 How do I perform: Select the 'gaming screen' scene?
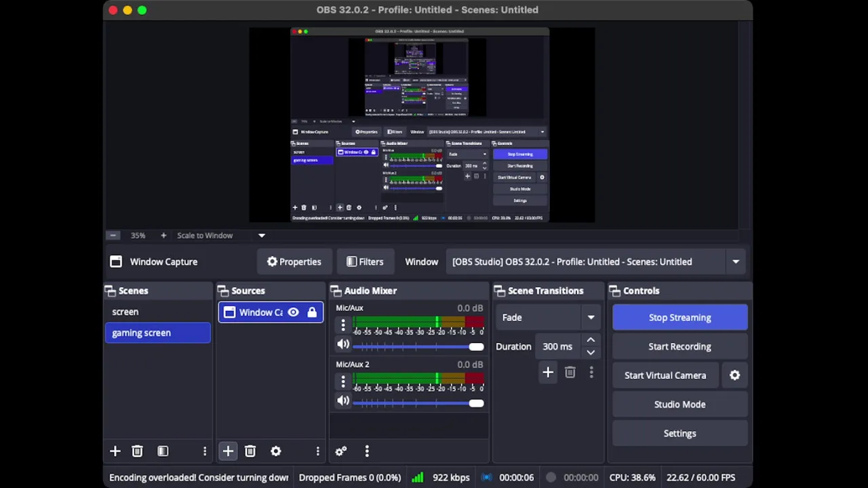coord(157,333)
